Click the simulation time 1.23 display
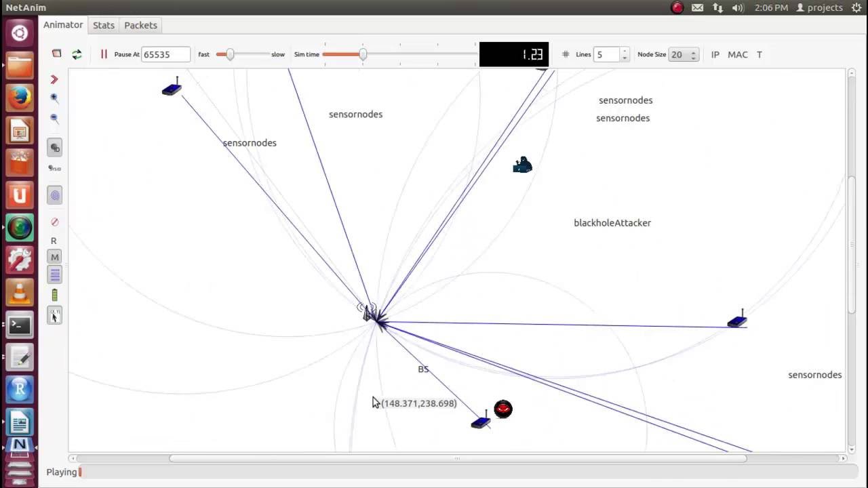 [514, 54]
